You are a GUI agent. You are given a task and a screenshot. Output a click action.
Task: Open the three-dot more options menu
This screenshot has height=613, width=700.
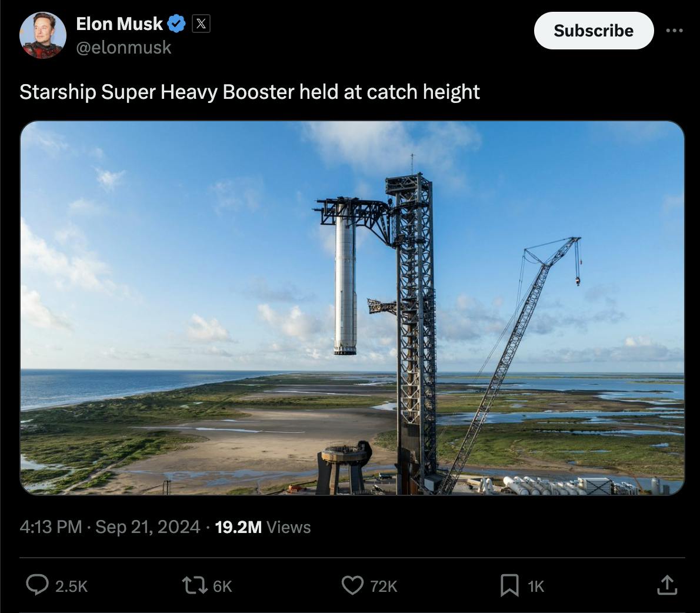click(x=674, y=31)
